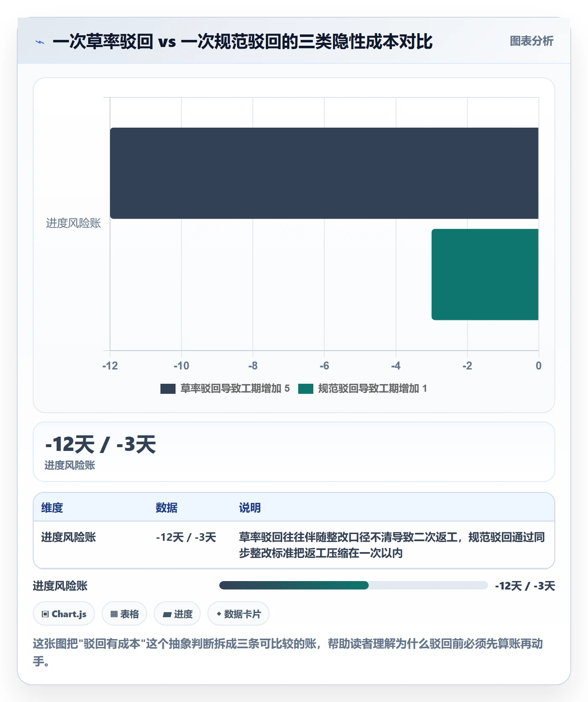
Task: Click the 进度风险账 progress bar
Action: pyautogui.click(x=353, y=585)
